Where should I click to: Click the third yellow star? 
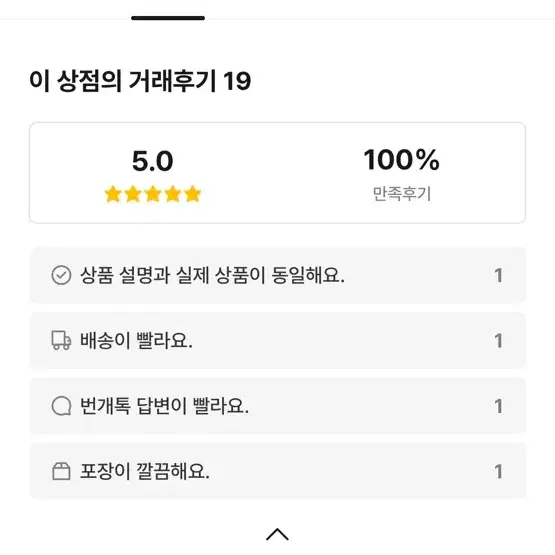[x=153, y=194]
